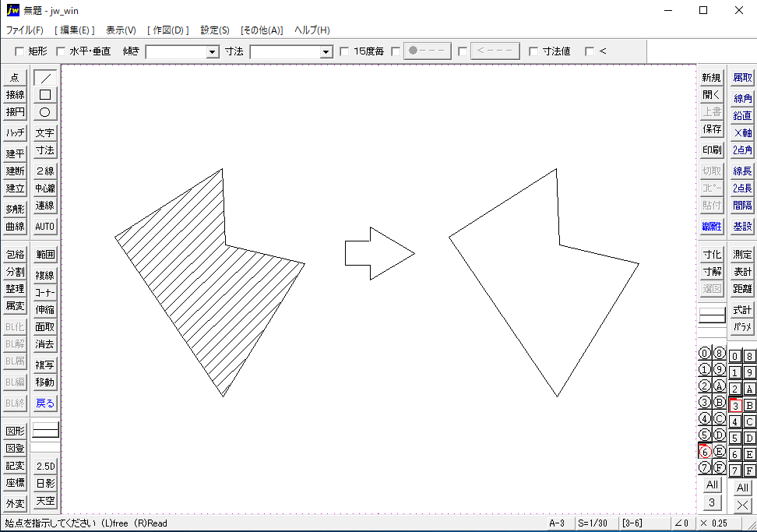Select the rectangle tool icon
The width and height of the screenshot is (757, 532).
click(45, 94)
